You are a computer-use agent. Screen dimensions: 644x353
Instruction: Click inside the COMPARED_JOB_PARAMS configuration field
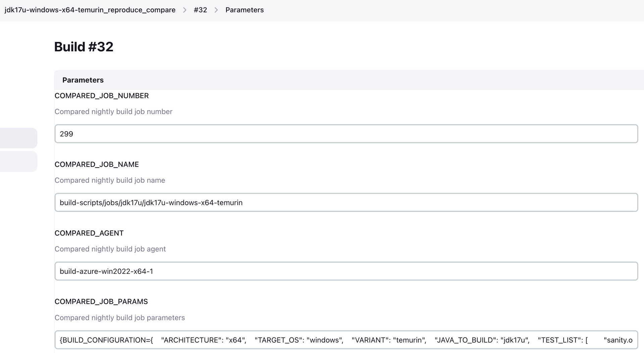[x=345, y=340]
